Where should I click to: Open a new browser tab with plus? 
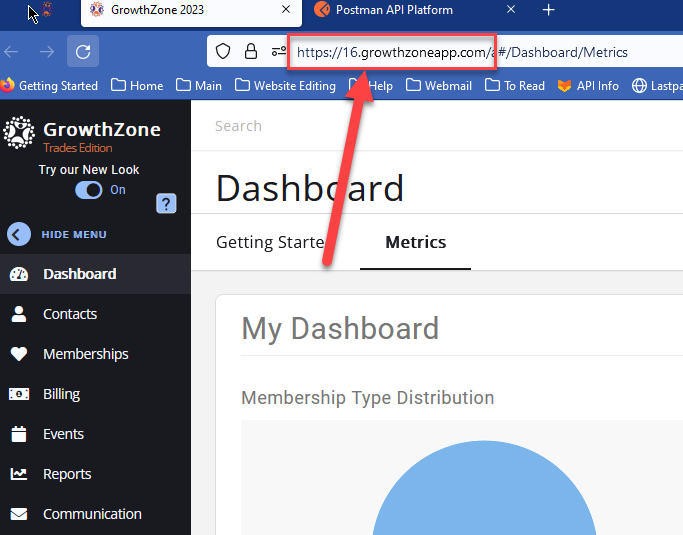pos(548,10)
